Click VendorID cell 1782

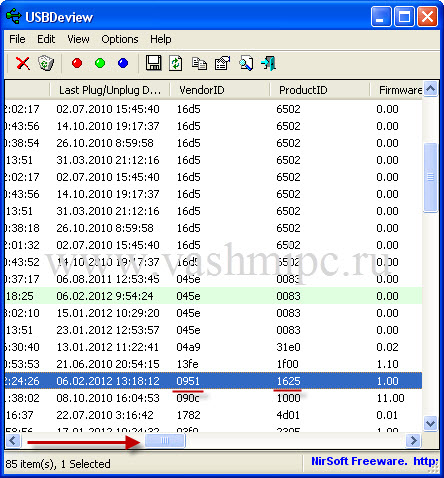click(188, 415)
